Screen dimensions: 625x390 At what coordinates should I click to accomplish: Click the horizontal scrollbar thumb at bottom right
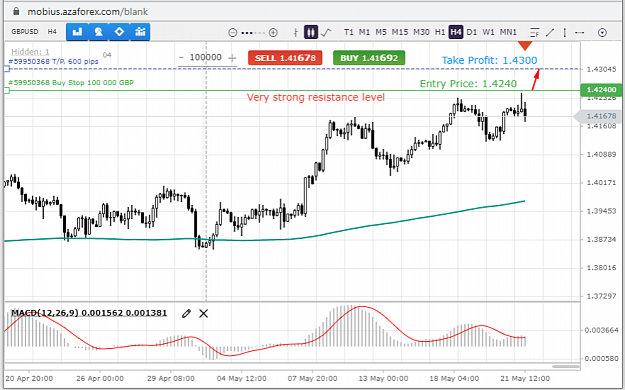pos(566,366)
